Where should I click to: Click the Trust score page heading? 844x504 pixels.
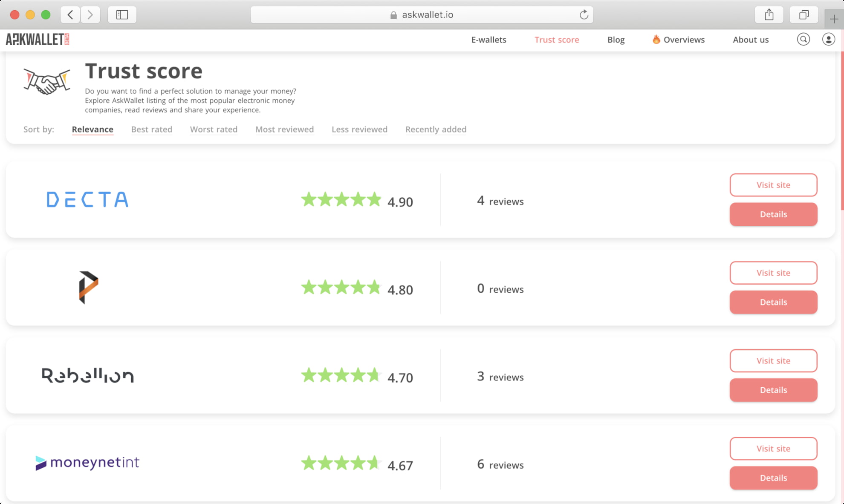(144, 71)
